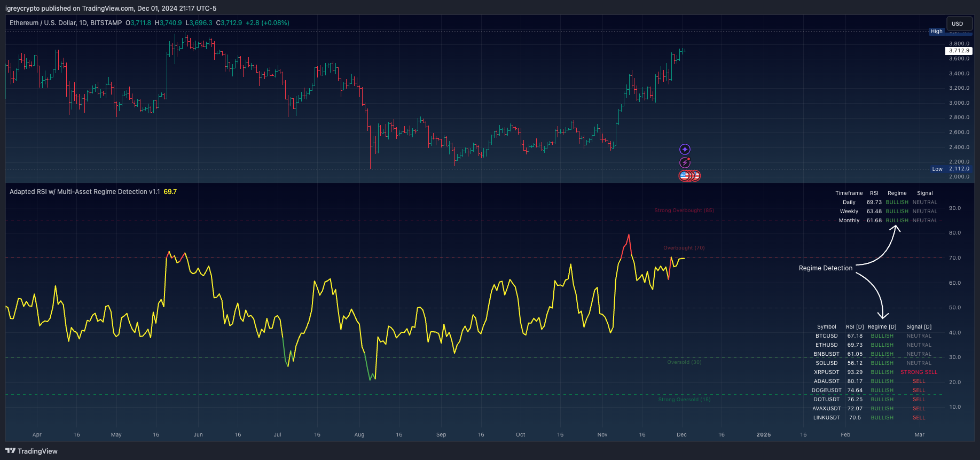Click the AVAXUSDT symbol row
The width and height of the screenshot is (980, 460).
[827, 409]
